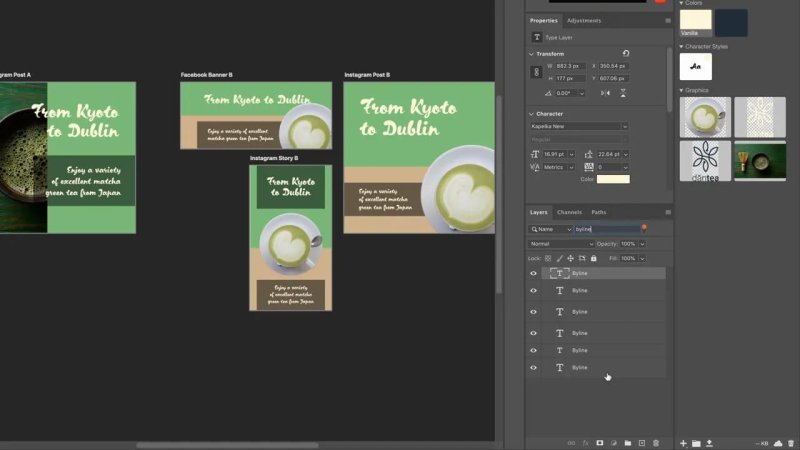This screenshot has height=450, width=800.
Task: Click the Libraries cloud sync icon
Action: (x=778, y=443)
